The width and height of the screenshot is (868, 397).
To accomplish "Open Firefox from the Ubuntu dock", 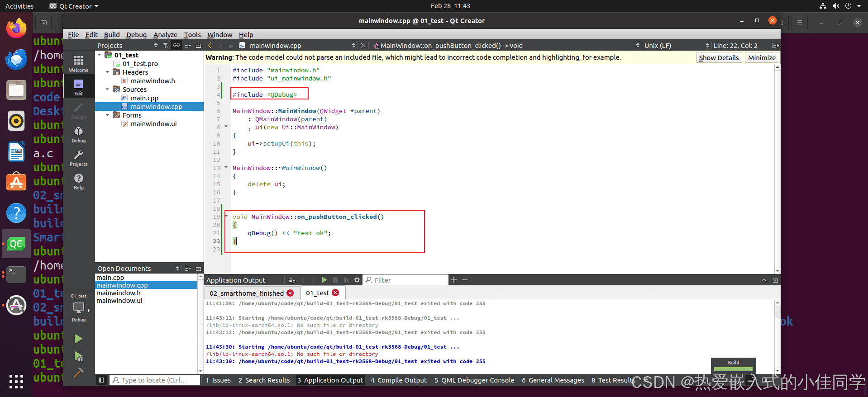I will 16,28.
